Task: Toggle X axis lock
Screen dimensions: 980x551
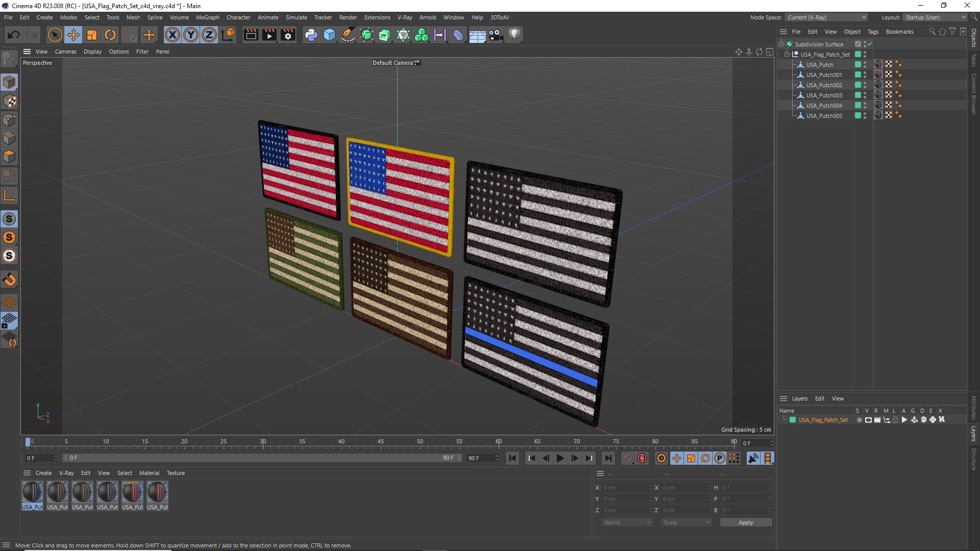Action: tap(173, 35)
